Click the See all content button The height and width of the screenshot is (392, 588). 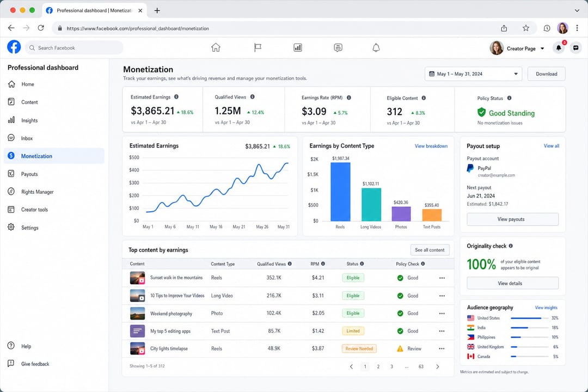click(430, 250)
